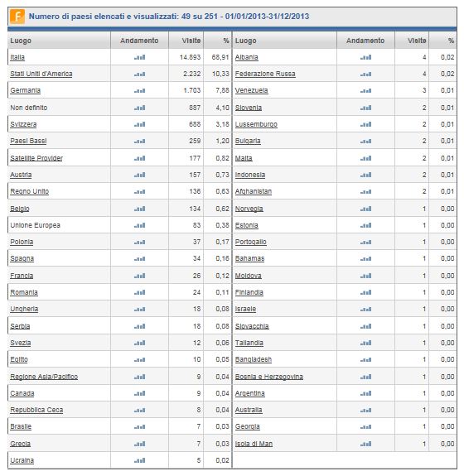Open the trend icon for Isola di Man

[x=366, y=444]
